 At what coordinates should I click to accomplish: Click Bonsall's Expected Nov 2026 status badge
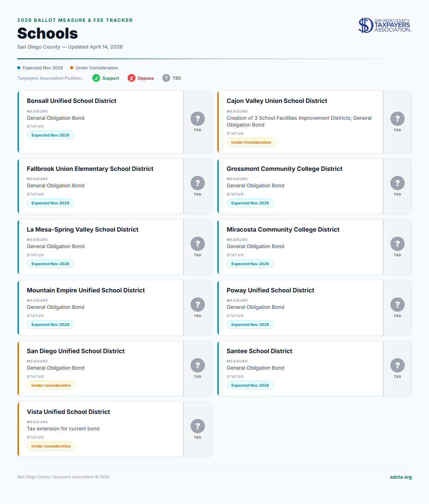[50, 135]
